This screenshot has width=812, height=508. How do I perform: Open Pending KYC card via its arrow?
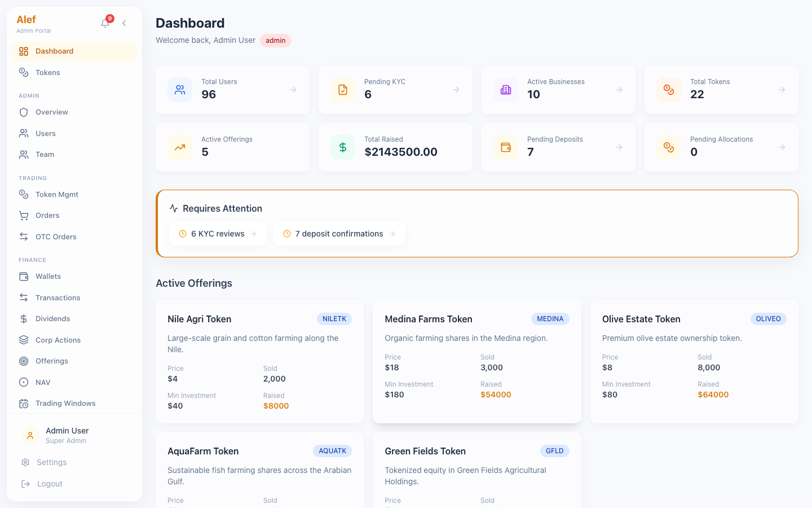[456, 89]
